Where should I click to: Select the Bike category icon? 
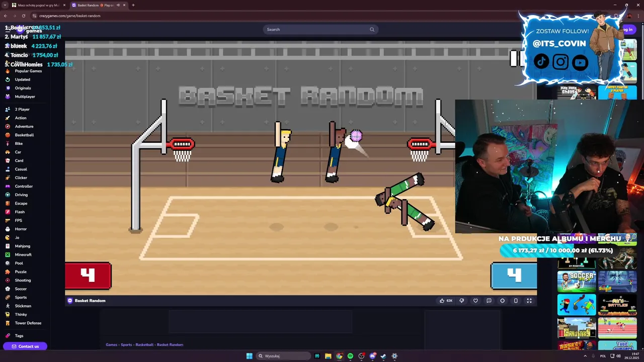click(8, 143)
